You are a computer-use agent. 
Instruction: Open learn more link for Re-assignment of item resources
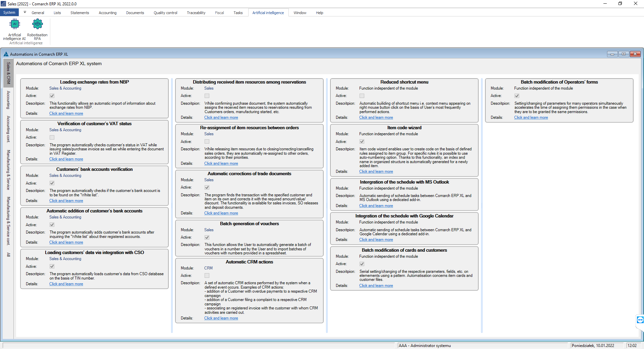[x=221, y=163]
